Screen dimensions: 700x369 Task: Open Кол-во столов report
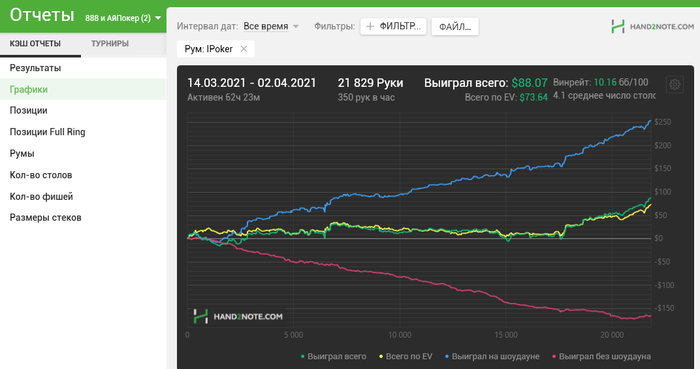point(83,175)
